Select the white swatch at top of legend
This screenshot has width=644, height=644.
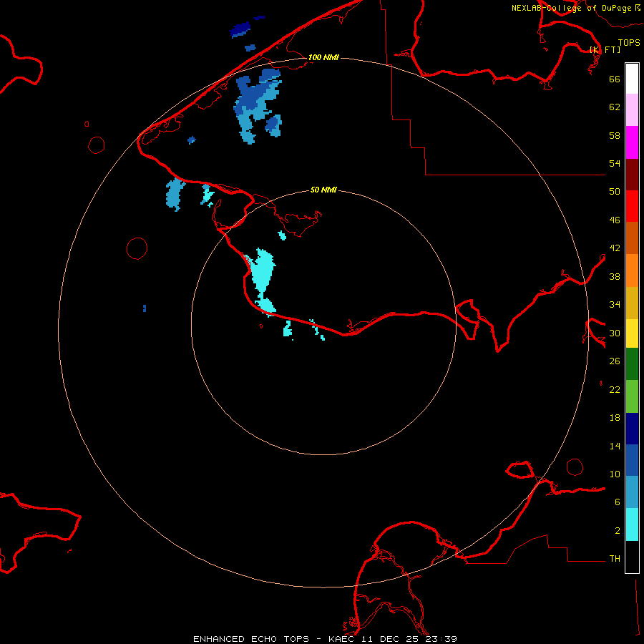pos(632,79)
